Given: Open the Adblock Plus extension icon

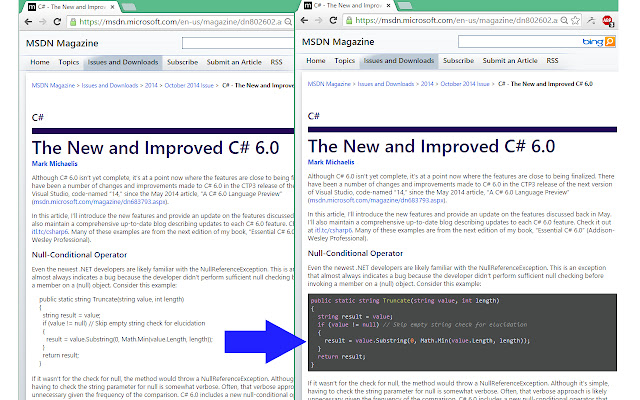Looking at the screenshot, I should 608,21.
